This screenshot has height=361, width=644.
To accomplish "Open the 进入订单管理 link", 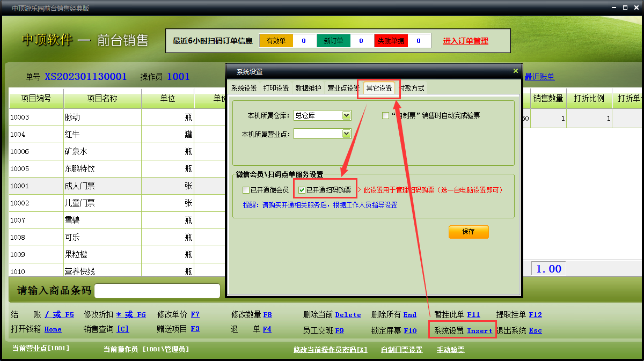I will [x=465, y=41].
